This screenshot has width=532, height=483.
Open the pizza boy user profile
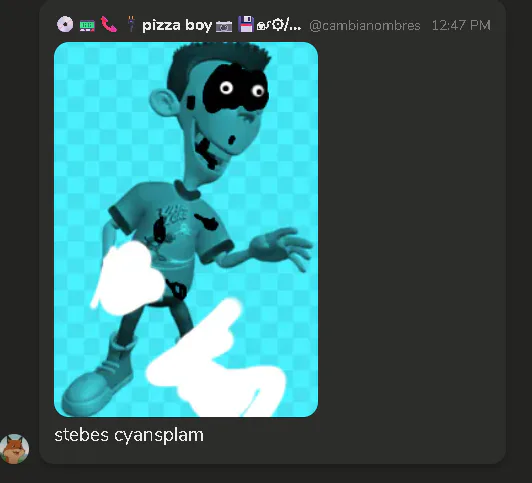pos(177,25)
